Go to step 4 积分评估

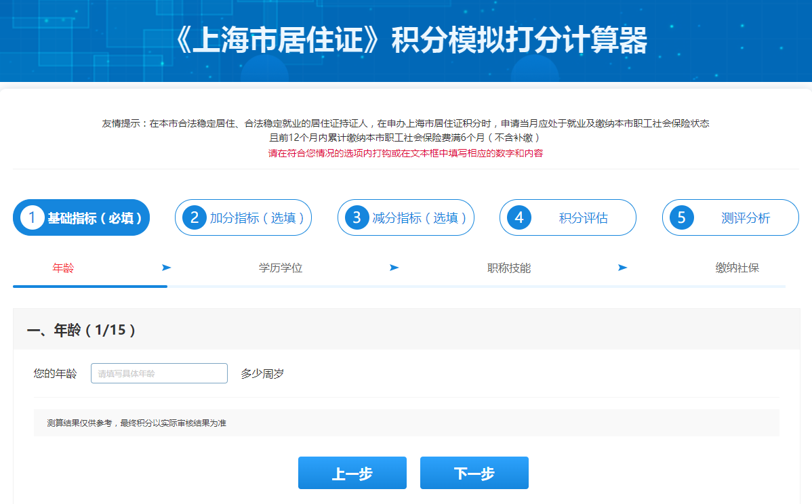pos(567,217)
